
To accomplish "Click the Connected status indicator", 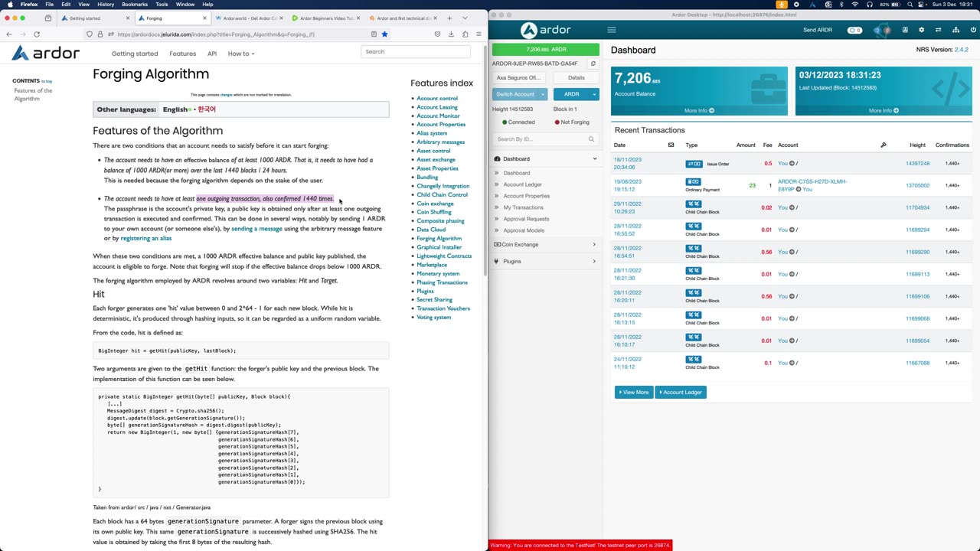I will pyautogui.click(x=518, y=122).
